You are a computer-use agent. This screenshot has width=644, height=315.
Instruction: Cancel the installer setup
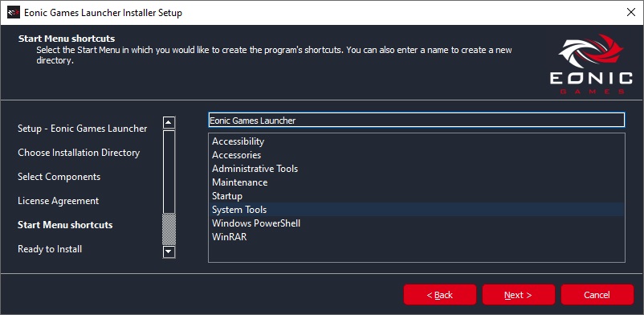click(597, 295)
